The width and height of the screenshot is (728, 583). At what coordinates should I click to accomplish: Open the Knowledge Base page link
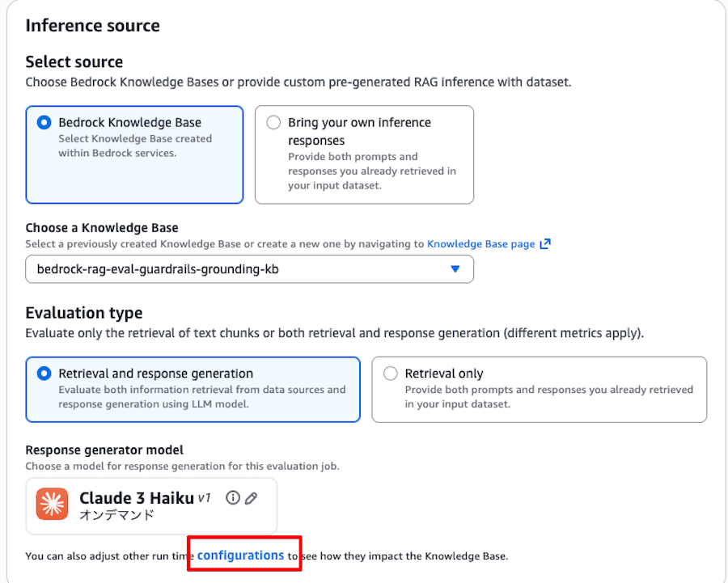(480, 243)
